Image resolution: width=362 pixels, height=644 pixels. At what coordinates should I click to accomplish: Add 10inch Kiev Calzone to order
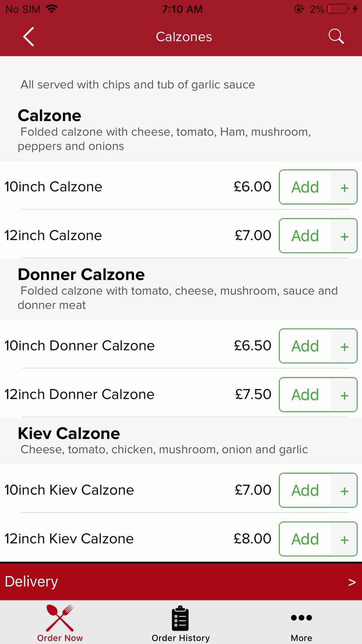click(x=305, y=490)
